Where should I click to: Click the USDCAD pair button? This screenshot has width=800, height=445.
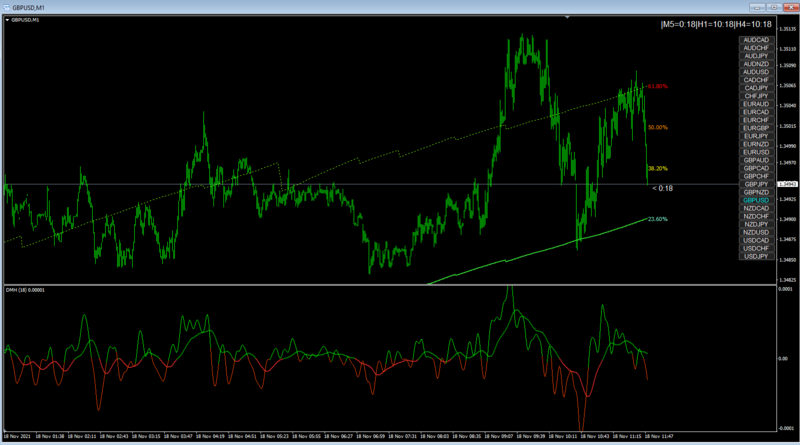pyautogui.click(x=756, y=240)
